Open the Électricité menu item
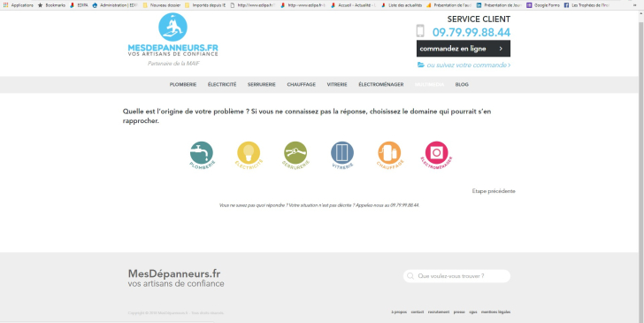The image size is (644, 323). 222,85
